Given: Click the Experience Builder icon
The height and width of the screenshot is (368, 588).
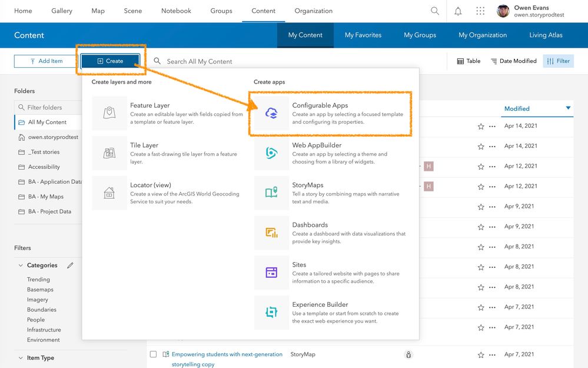Looking at the screenshot, I should click(x=271, y=312).
